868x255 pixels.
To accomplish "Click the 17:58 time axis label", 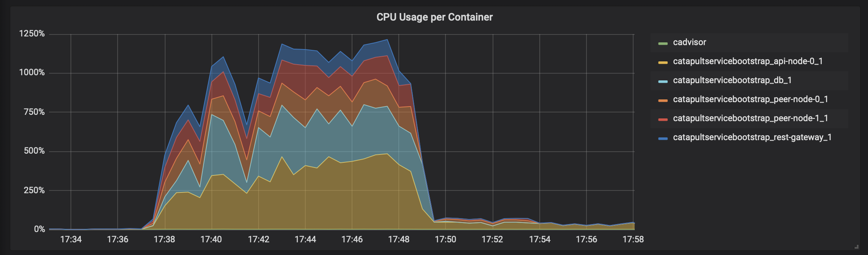I will coord(633,239).
